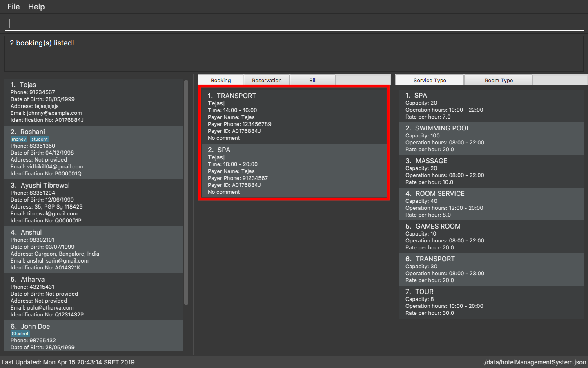Select customer Ayushi Tibrewal

(94, 202)
